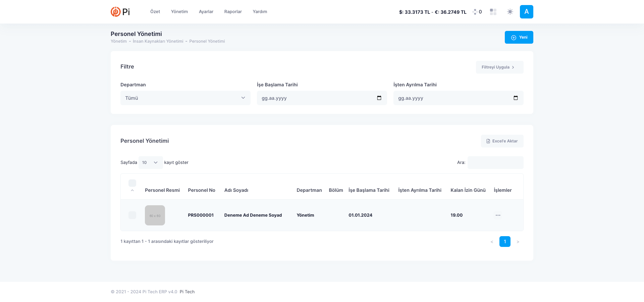Screen dimensions: 644x302
Task: Open the records-per-page dropdown showing 10
Action: (x=150, y=163)
